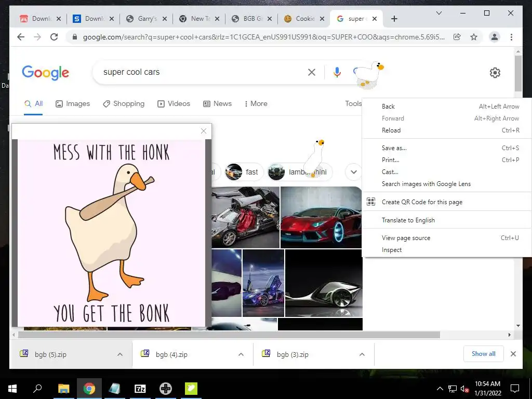Click the browser forward arrow
532x399 pixels.
37,37
